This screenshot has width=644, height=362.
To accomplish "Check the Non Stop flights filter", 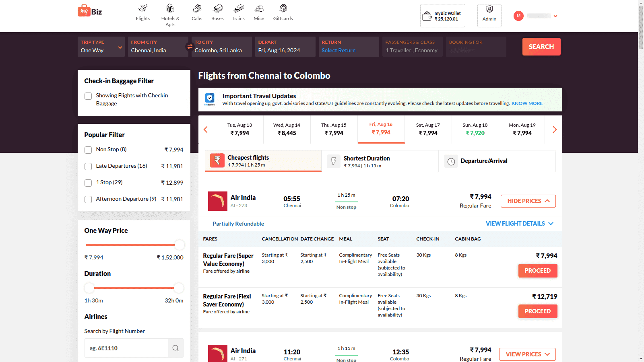I will 88,150.
